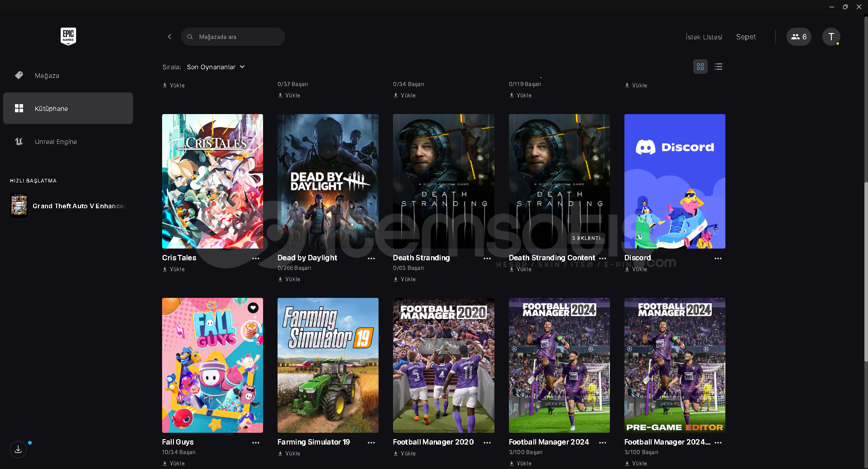
Task: Click Yükle under Discord
Action: (x=636, y=269)
